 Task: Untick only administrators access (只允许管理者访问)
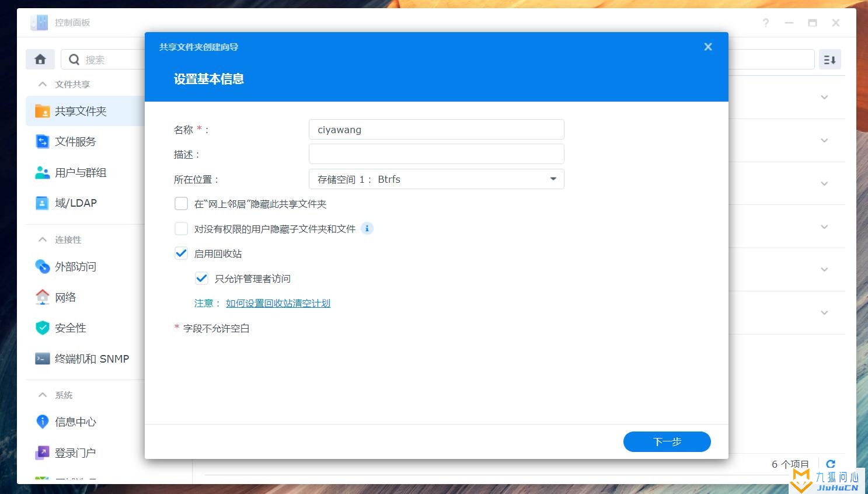(x=201, y=278)
